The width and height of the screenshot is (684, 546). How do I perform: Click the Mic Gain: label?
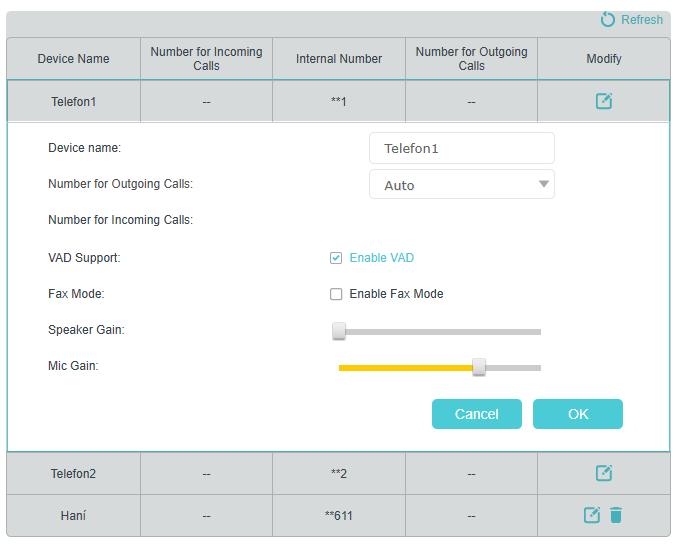(73, 365)
